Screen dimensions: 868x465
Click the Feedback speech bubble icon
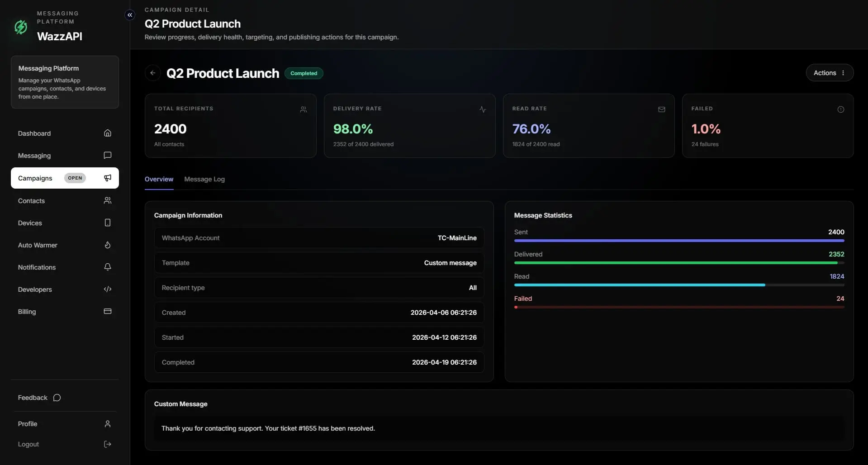click(x=57, y=398)
